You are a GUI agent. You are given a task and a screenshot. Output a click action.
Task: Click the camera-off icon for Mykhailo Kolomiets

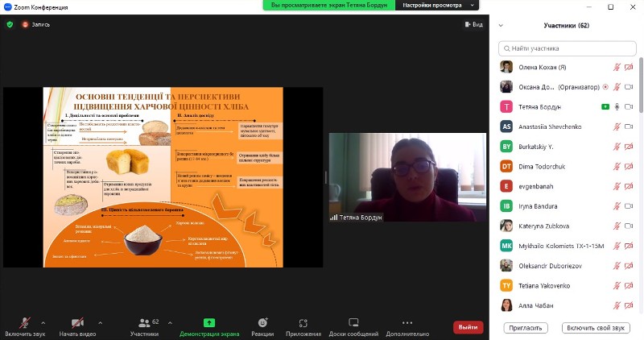pyautogui.click(x=629, y=246)
